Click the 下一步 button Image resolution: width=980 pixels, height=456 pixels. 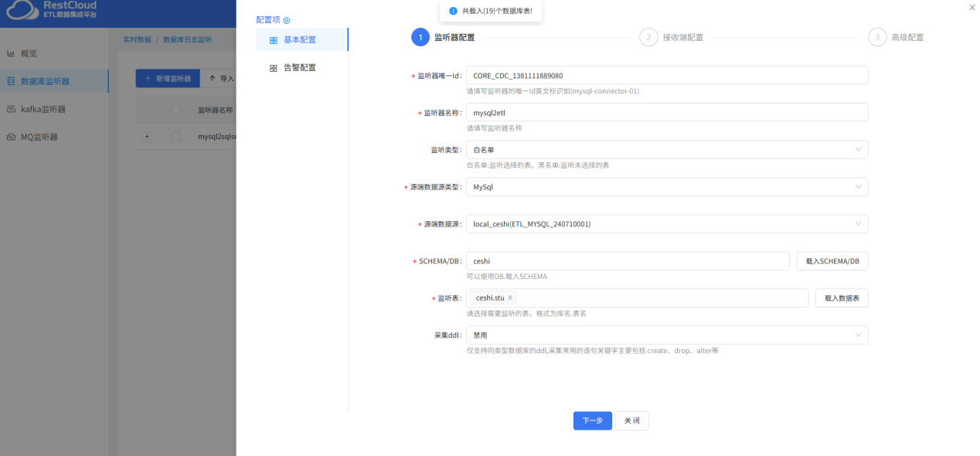[x=592, y=420]
